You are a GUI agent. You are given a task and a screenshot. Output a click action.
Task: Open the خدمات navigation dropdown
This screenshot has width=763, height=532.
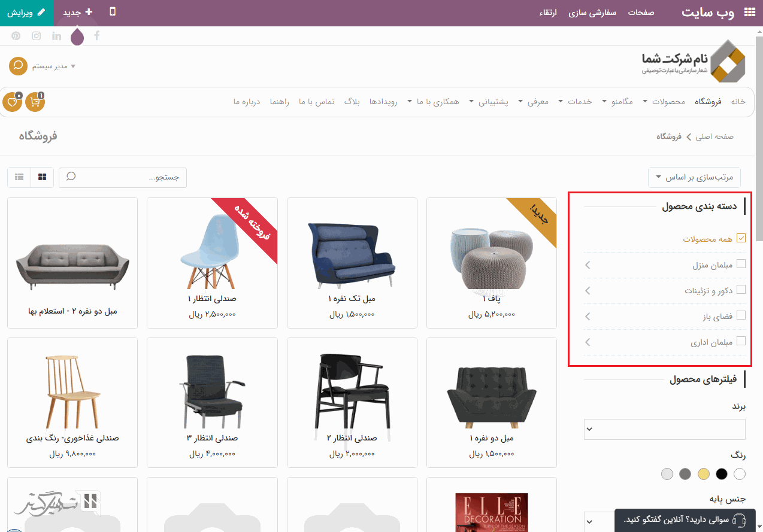pos(576,102)
